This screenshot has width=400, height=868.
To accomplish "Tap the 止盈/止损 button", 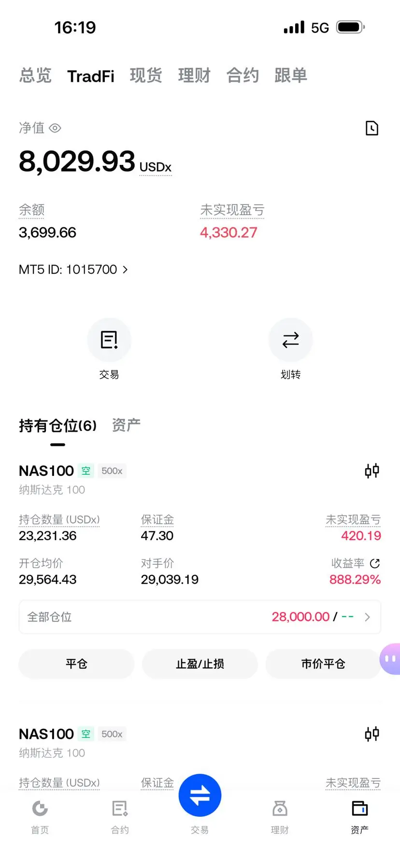I will (200, 664).
